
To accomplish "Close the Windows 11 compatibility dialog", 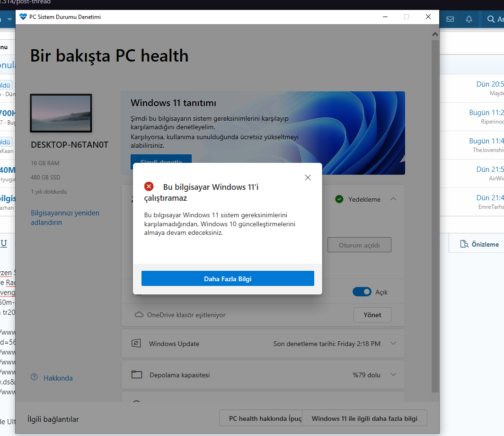I will (x=308, y=178).
